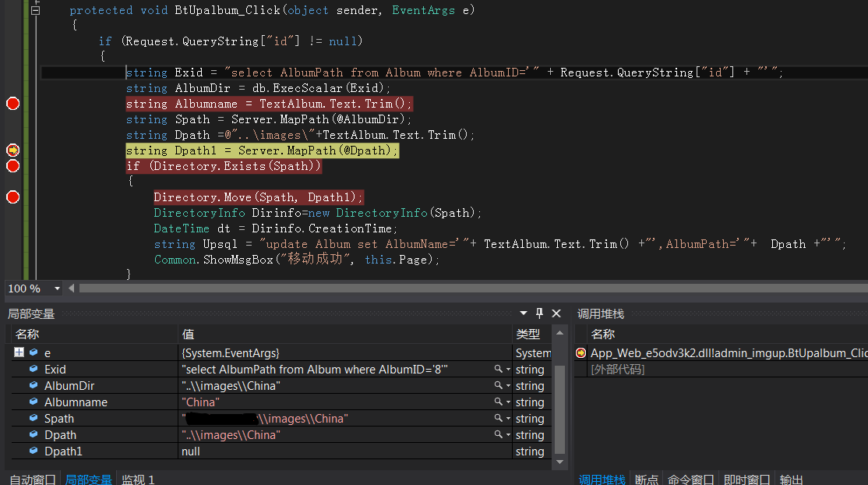Image resolution: width=868 pixels, height=485 pixels.
Task: Toggle breakpoint beside string Albumname line
Action: pos(12,103)
